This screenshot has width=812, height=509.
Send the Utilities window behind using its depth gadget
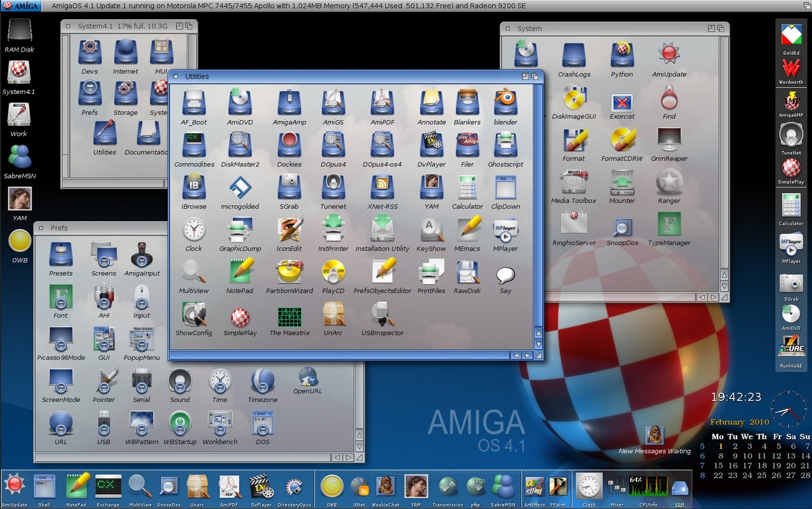(534, 76)
